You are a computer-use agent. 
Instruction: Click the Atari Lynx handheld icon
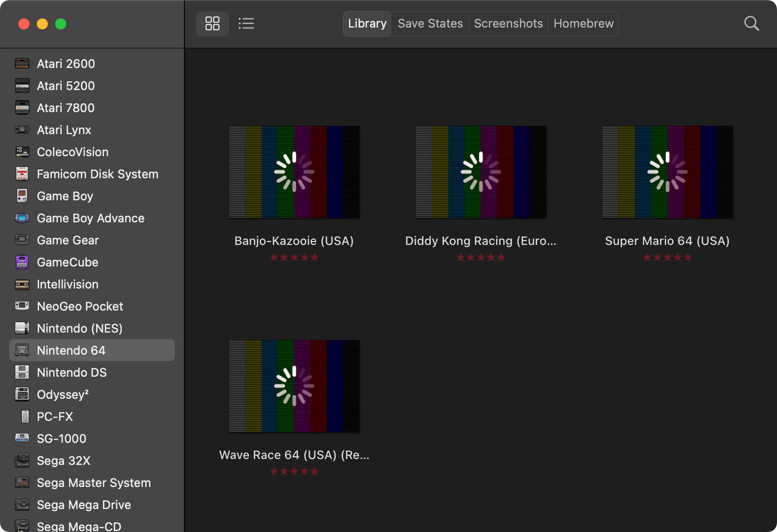pos(22,130)
